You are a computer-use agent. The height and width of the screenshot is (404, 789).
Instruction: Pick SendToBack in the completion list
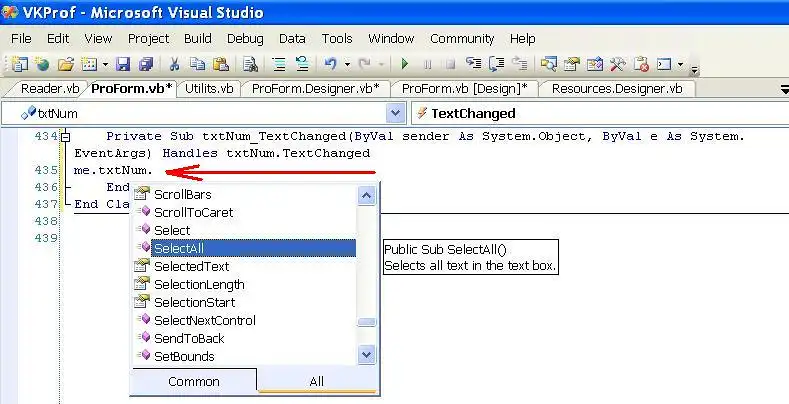[189, 338]
